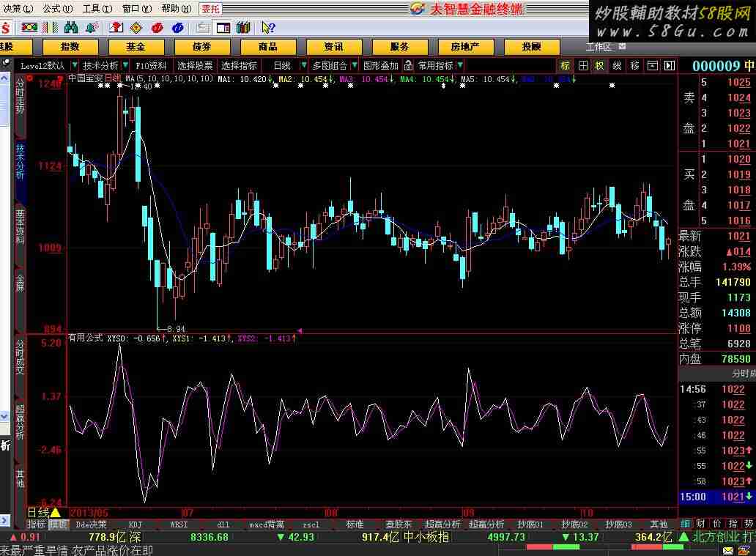This screenshot has width=756, height=556.
Task: Toggle the 细 detail button at bottom right
Action: (685, 524)
